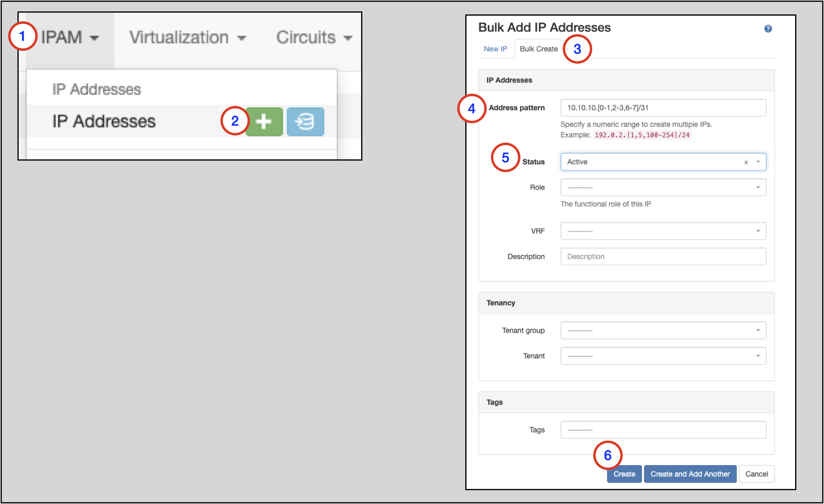Switch to the New IP tab
This screenshot has width=824, height=504.
point(495,49)
